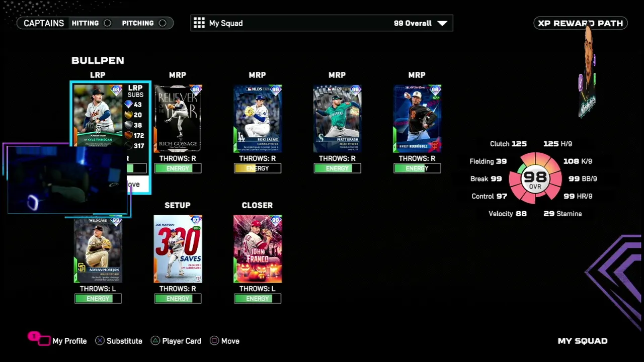Click the Substitute X button icon

click(100, 341)
